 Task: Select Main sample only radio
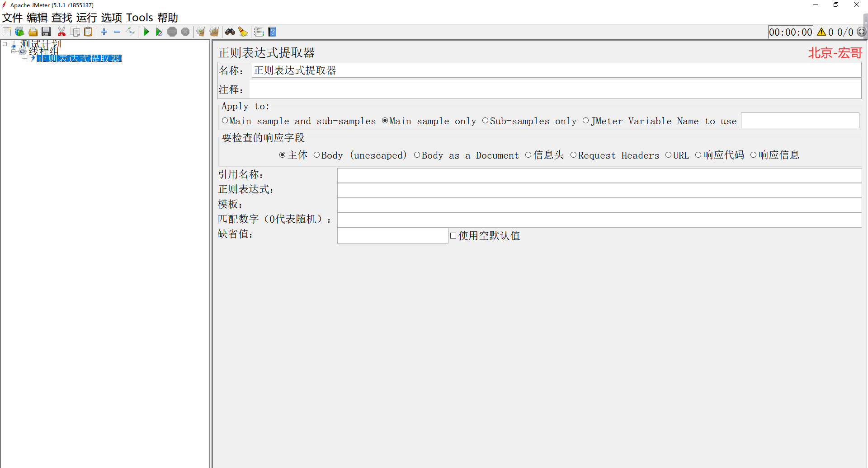pyautogui.click(x=385, y=121)
